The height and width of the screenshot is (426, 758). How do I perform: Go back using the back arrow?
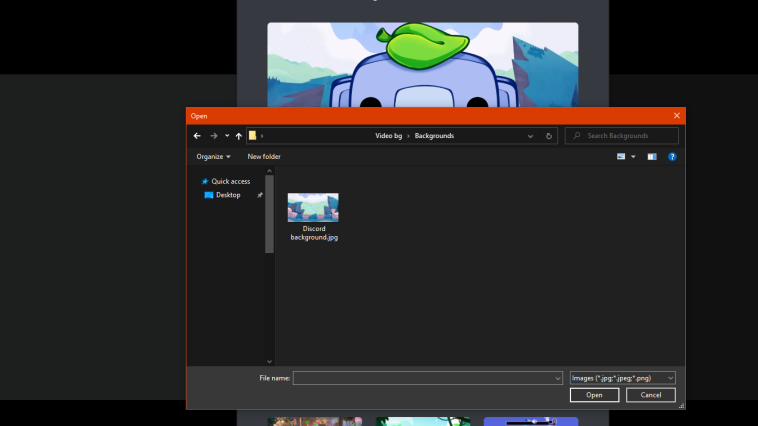point(197,136)
